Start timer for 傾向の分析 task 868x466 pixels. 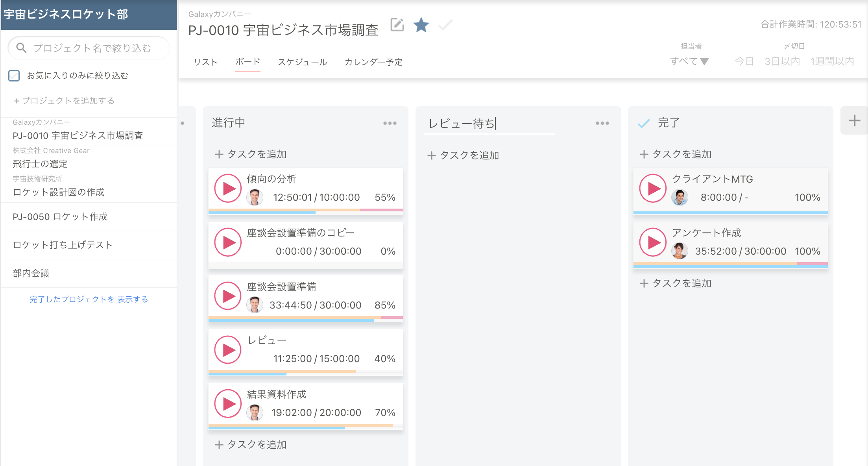point(228,189)
